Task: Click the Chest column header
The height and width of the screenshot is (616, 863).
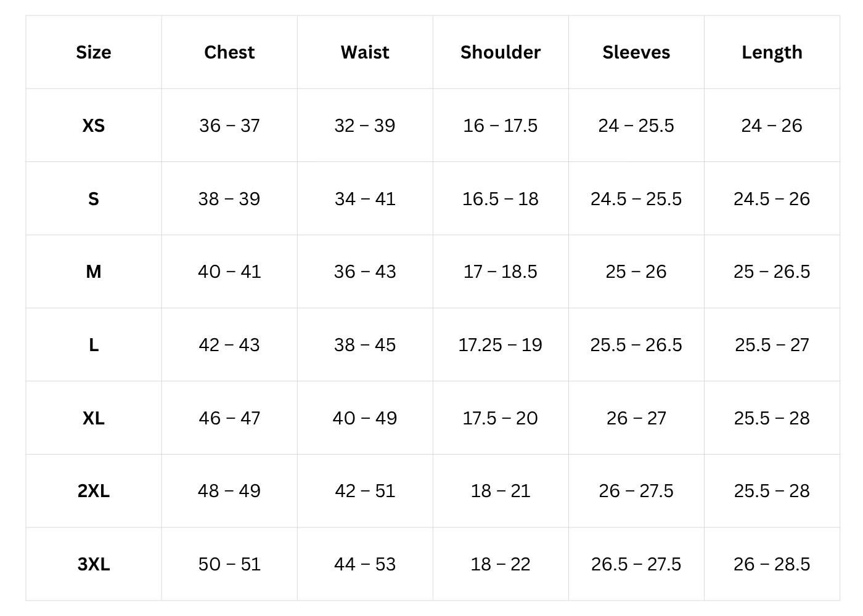Action: (229, 52)
